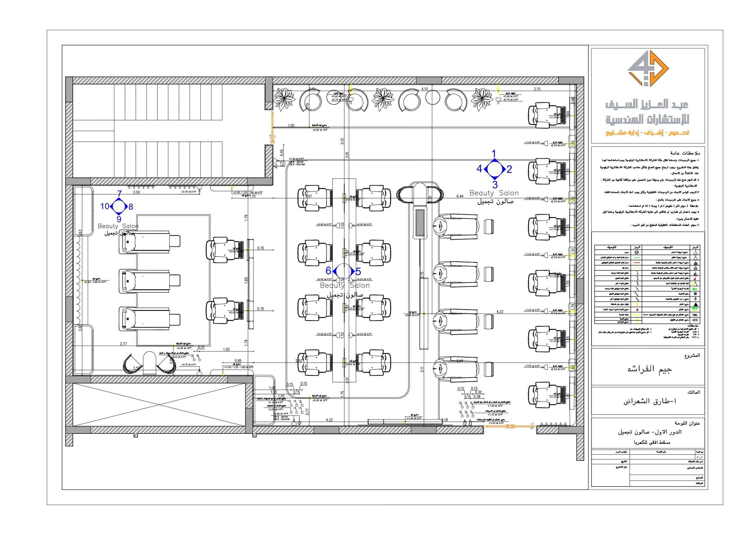
Task: Click the blue elevation number 8
Action: tap(131, 207)
